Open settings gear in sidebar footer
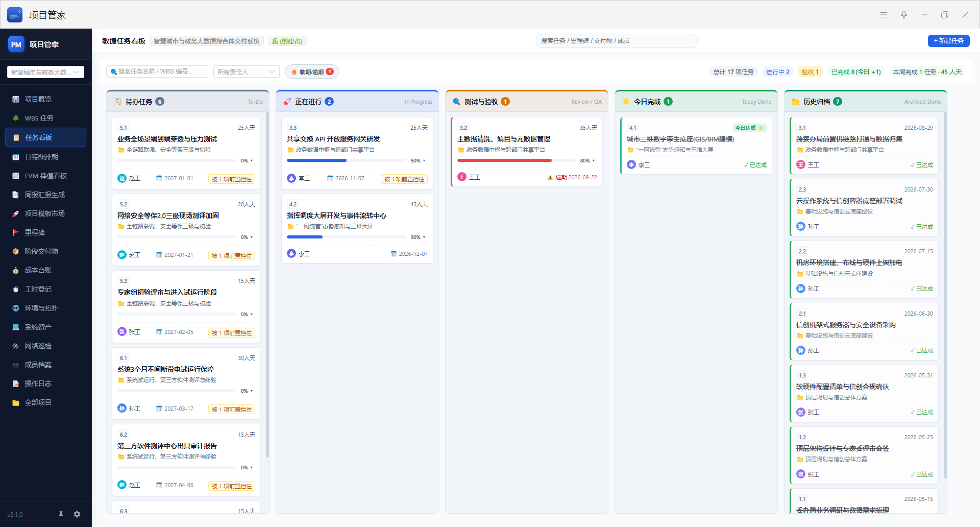The image size is (980, 527). pos(77,514)
